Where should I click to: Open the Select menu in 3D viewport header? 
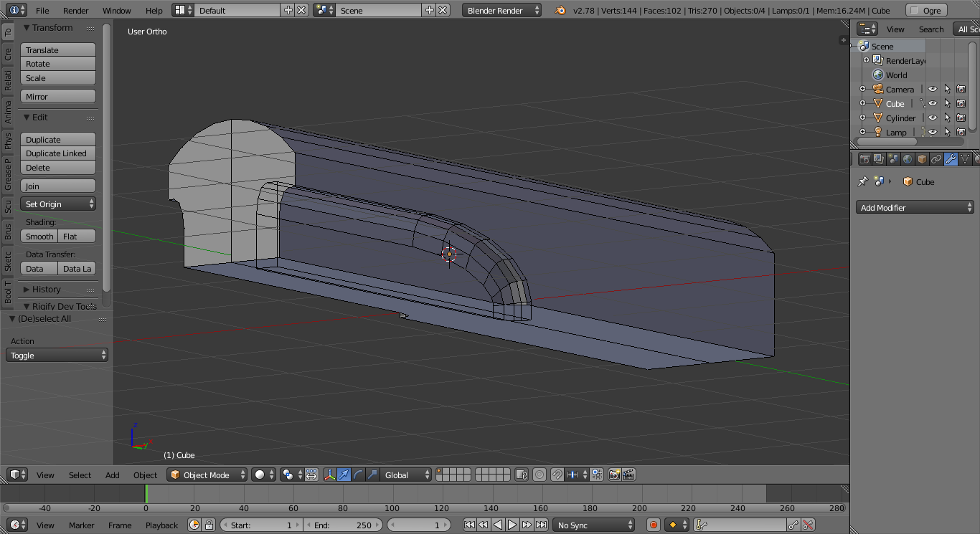coord(80,475)
